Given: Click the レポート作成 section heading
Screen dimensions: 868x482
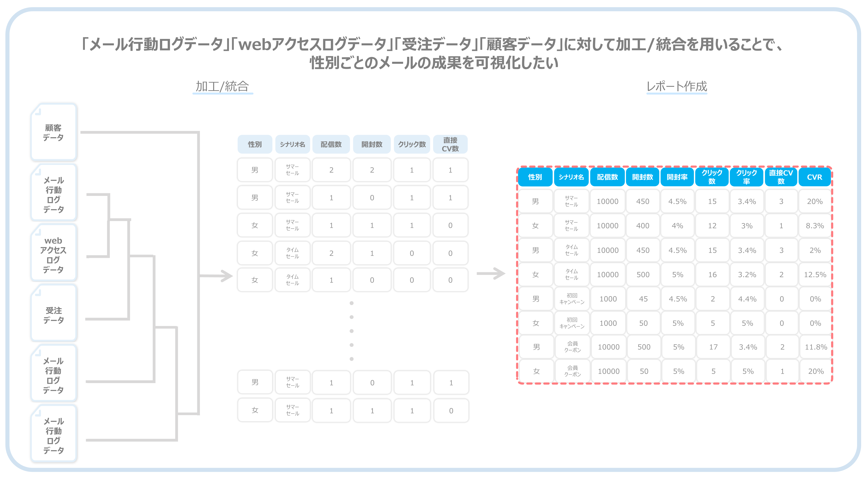Looking at the screenshot, I should point(677,87).
